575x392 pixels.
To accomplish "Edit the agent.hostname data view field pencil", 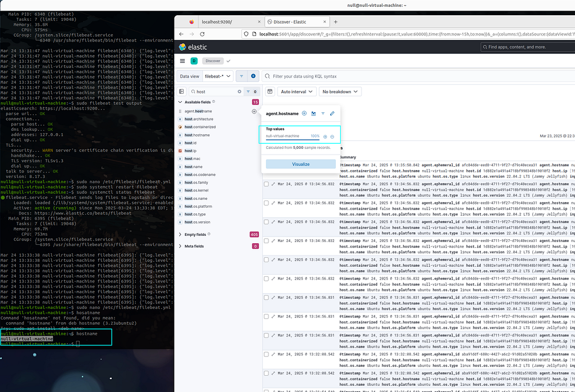I will coord(332,113).
